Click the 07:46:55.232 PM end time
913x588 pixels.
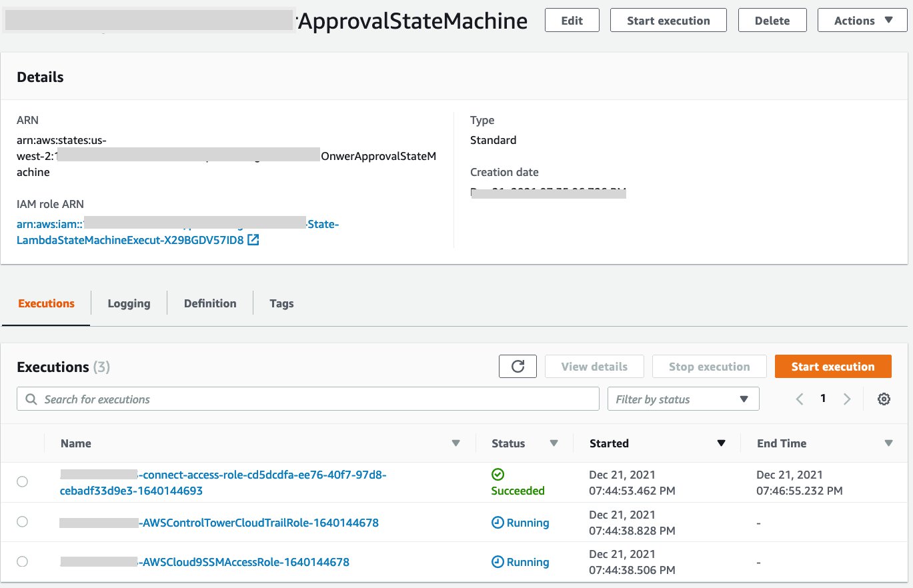pos(800,491)
